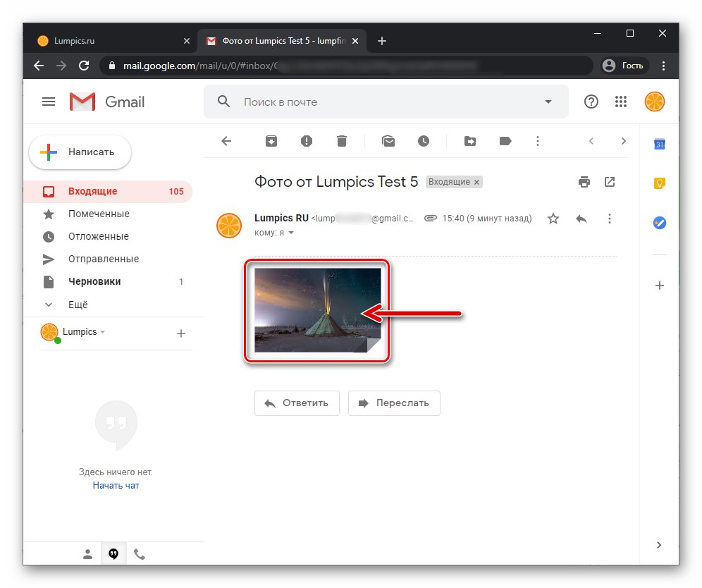Viewport: 702px width, 588px height.
Task: Click browser back button
Action: click(39, 66)
